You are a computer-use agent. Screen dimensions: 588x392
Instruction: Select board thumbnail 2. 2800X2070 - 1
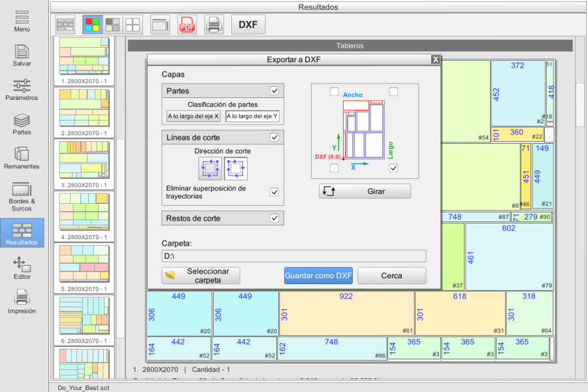pyautogui.click(x=84, y=112)
